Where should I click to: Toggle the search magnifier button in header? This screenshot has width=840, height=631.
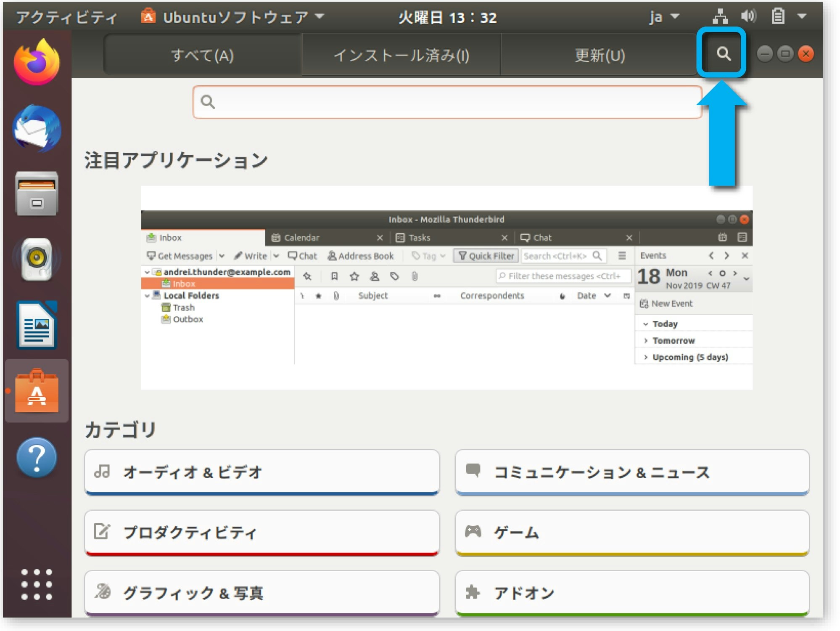coord(722,54)
